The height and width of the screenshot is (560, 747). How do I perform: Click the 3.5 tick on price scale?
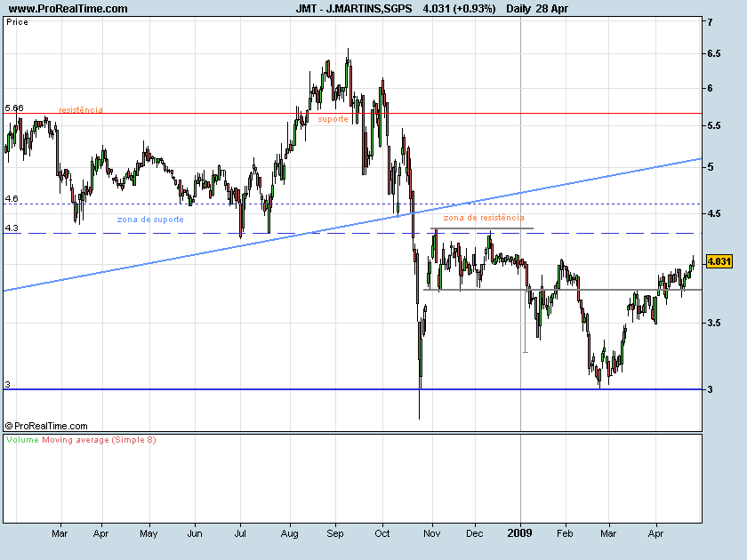[713, 323]
